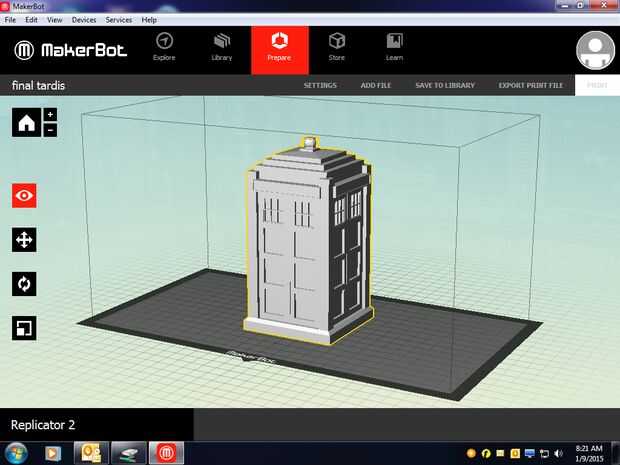
Task: Open the File menu
Action: pyautogui.click(x=10, y=20)
